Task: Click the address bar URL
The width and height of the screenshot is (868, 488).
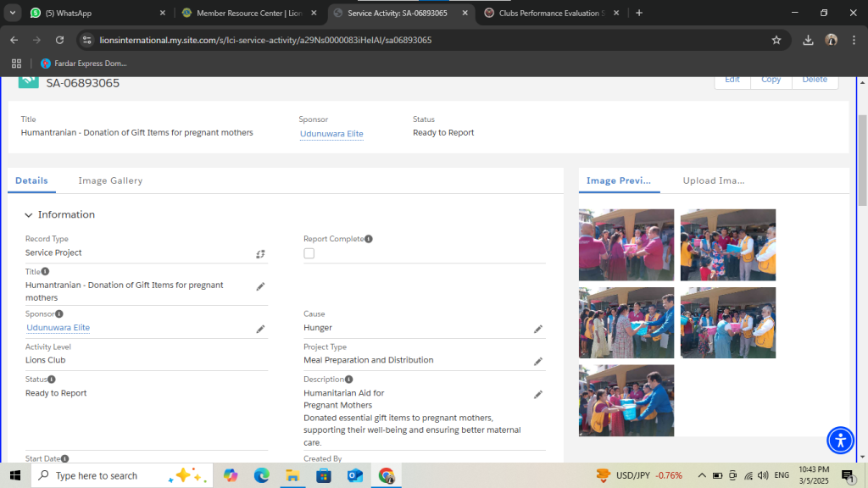Action: click(265, 40)
